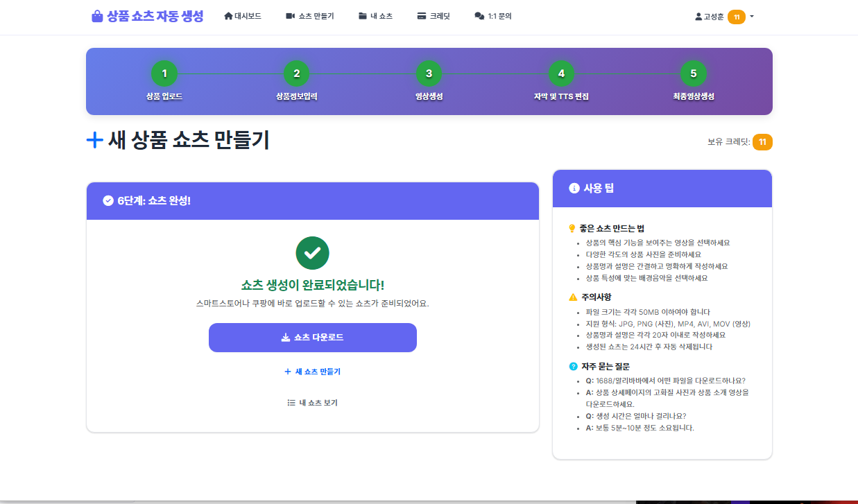Select step 1 상품 업로드 circle
This screenshot has width=858, height=504.
click(x=164, y=73)
